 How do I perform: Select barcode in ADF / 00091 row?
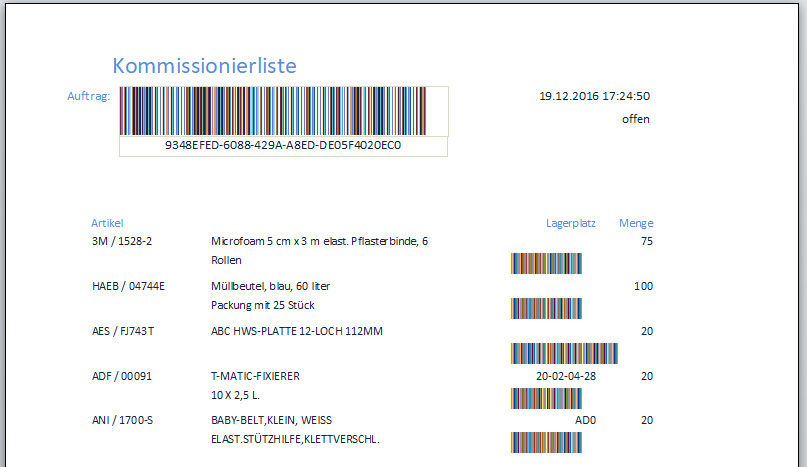(546, 399)
